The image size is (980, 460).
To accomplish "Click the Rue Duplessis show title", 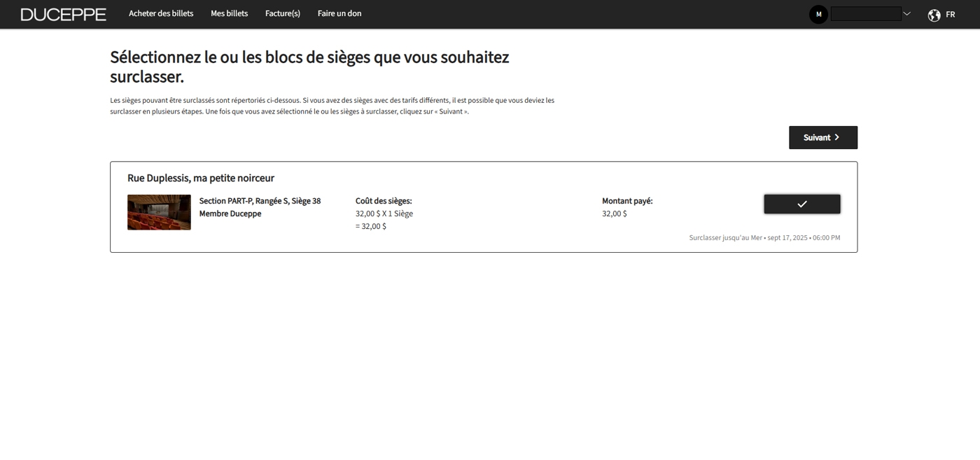I will [201, 178].
